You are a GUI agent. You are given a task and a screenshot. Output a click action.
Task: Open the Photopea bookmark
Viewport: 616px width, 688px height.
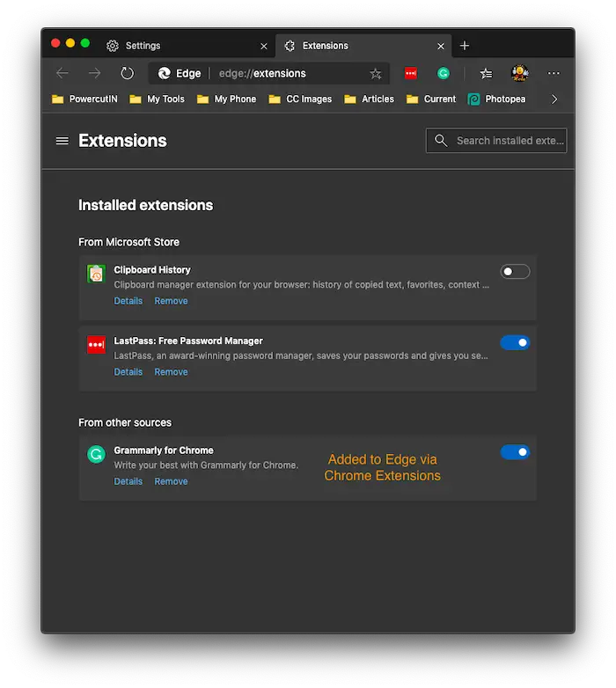click(x=496, y=99)
